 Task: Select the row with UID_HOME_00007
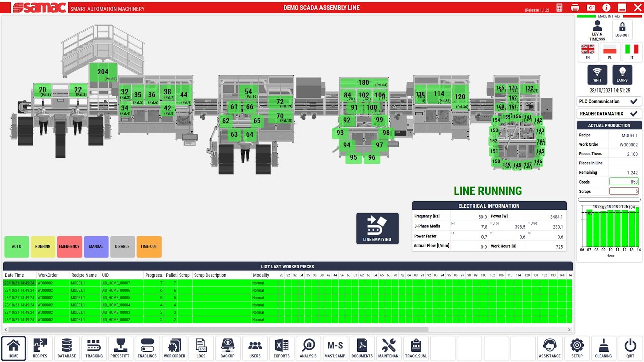[288, 283]
